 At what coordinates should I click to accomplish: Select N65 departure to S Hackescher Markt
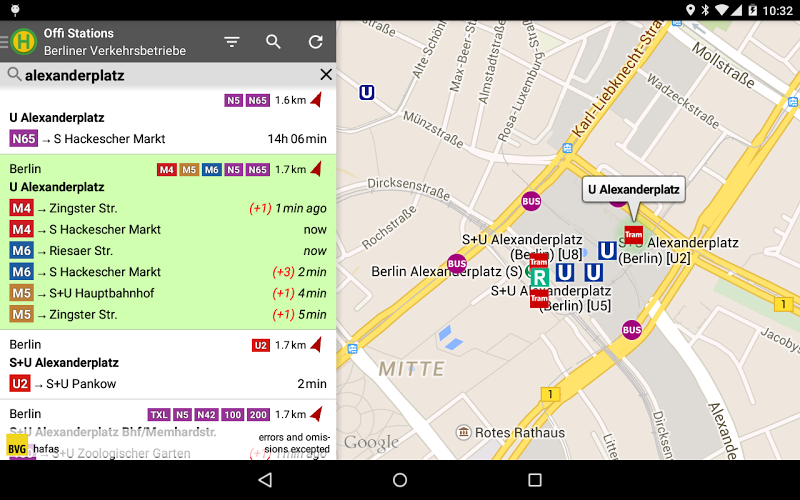(168, 139)
